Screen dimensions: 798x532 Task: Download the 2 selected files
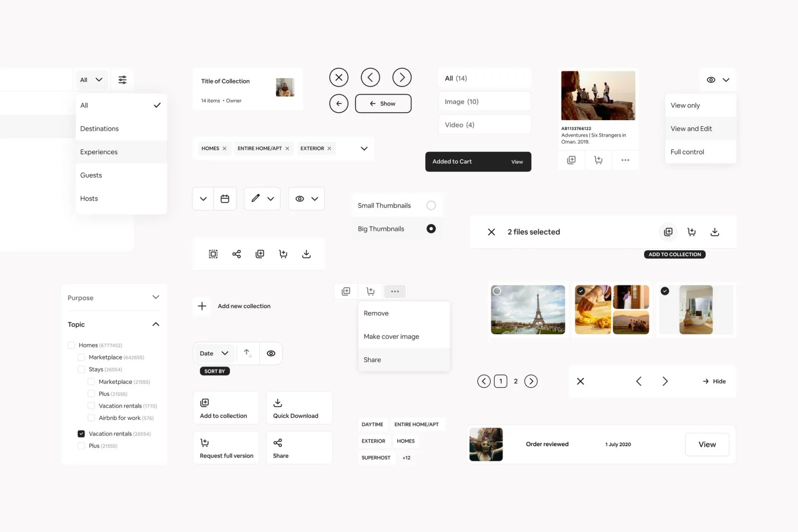tap(715, 232)
